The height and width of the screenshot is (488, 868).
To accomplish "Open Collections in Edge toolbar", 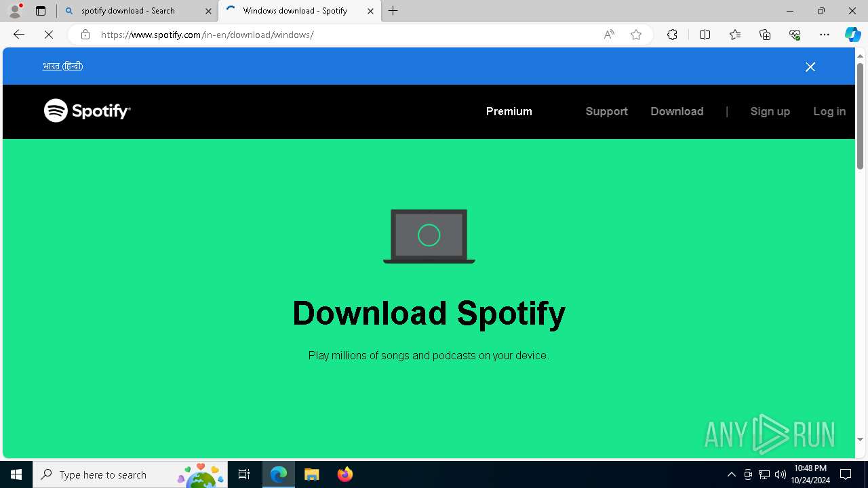I will click(765, 35).
